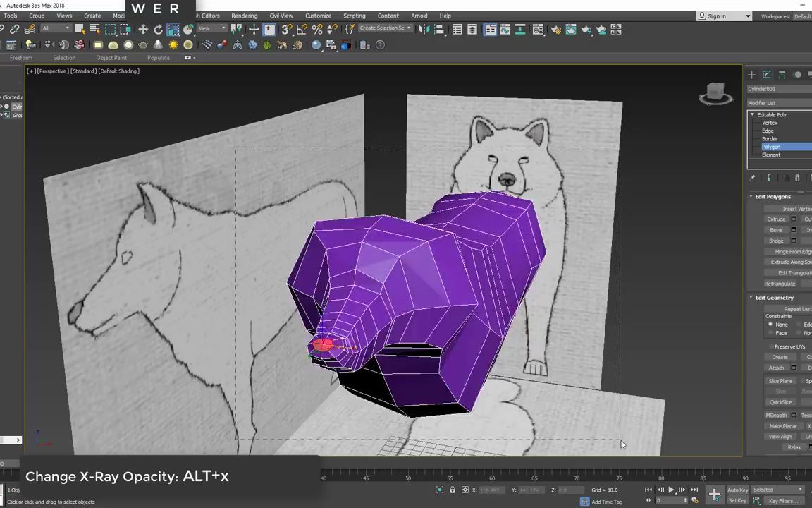Viewport: 812px width, 508px height.
Task: Select the None constraints radio button
Action: [x=770, y=325]
